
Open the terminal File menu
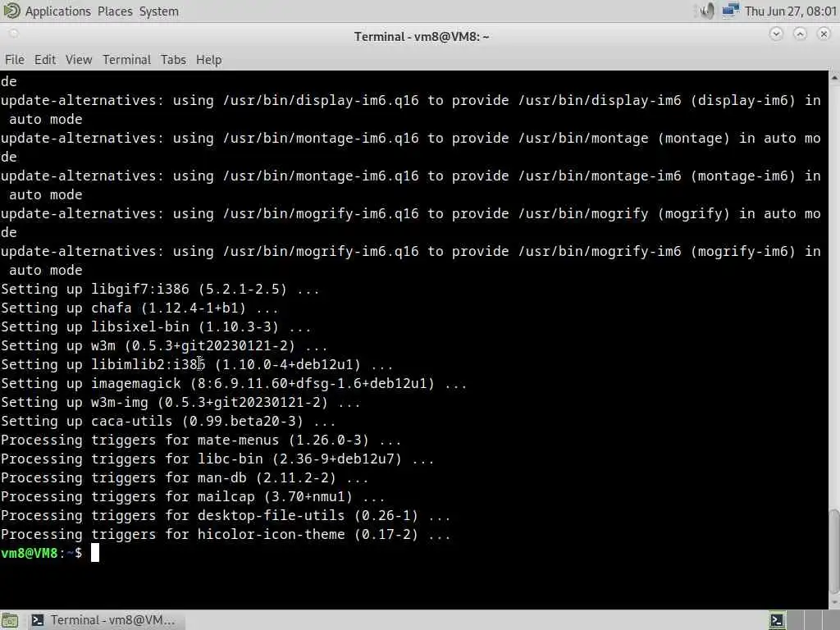pos(15,59)
